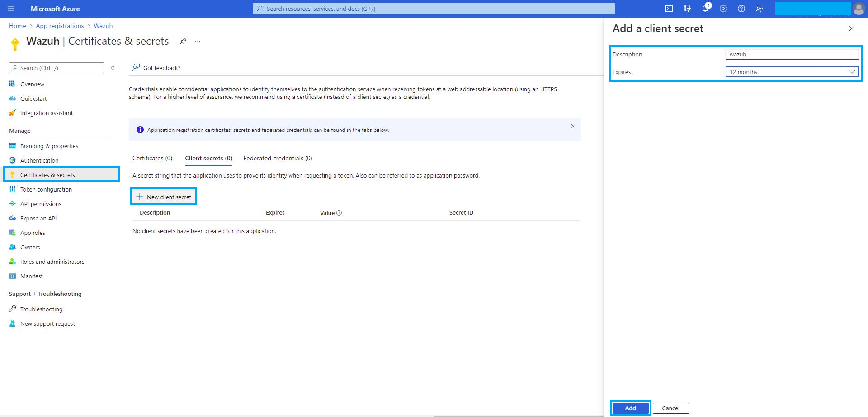This screenshot has height=417, width=868.
Task: Open API permissions in the sidebar
Action: [x=41, y=204]
